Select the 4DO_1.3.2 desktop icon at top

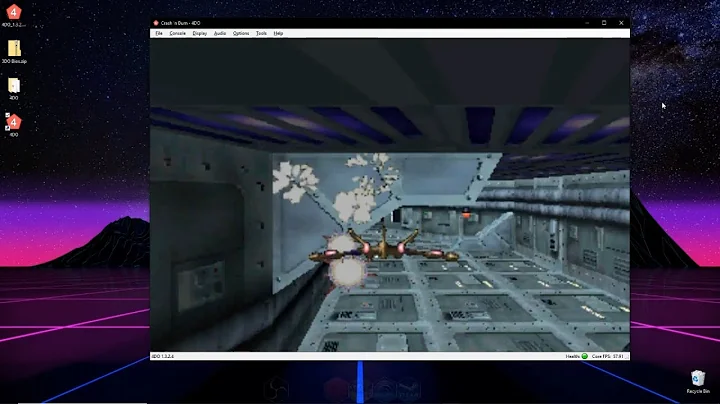(x=13, y=15)
